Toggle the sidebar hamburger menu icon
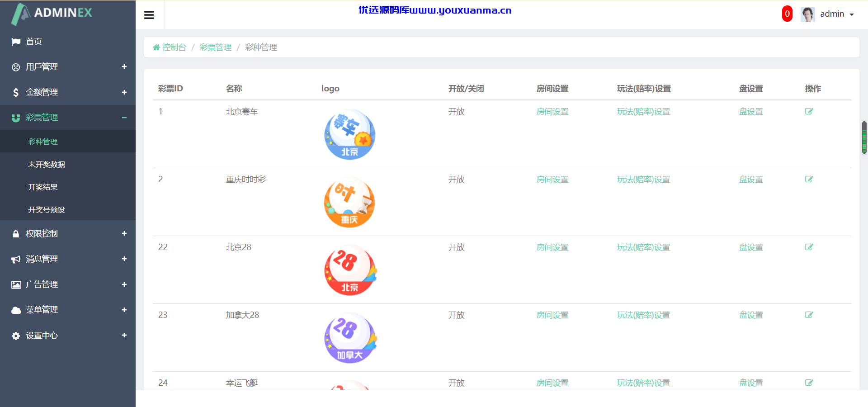This screenshot has width=868, height=407. [149, 15]
